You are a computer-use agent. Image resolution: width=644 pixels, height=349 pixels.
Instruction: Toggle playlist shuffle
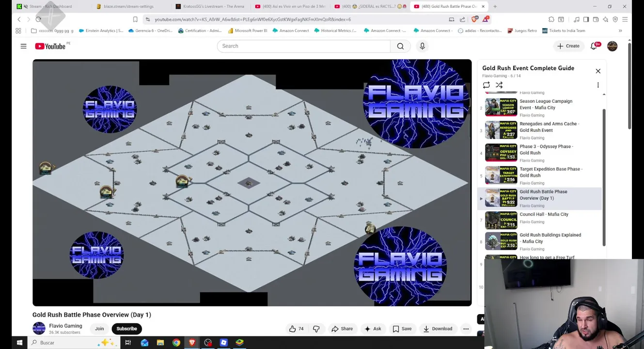[x=499, y=85]
